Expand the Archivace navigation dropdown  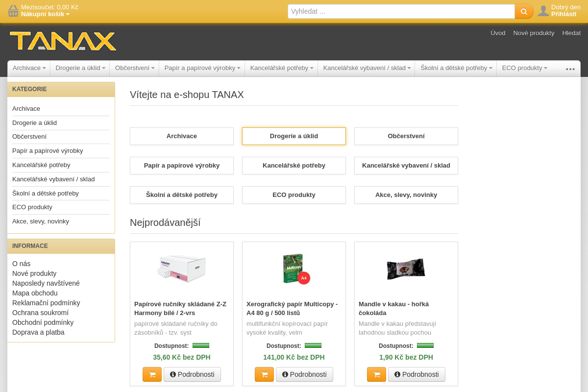click(x=29, y=68)
